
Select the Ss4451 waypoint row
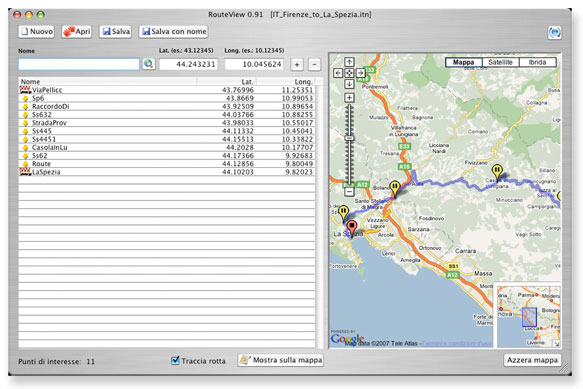click(167, 139)
